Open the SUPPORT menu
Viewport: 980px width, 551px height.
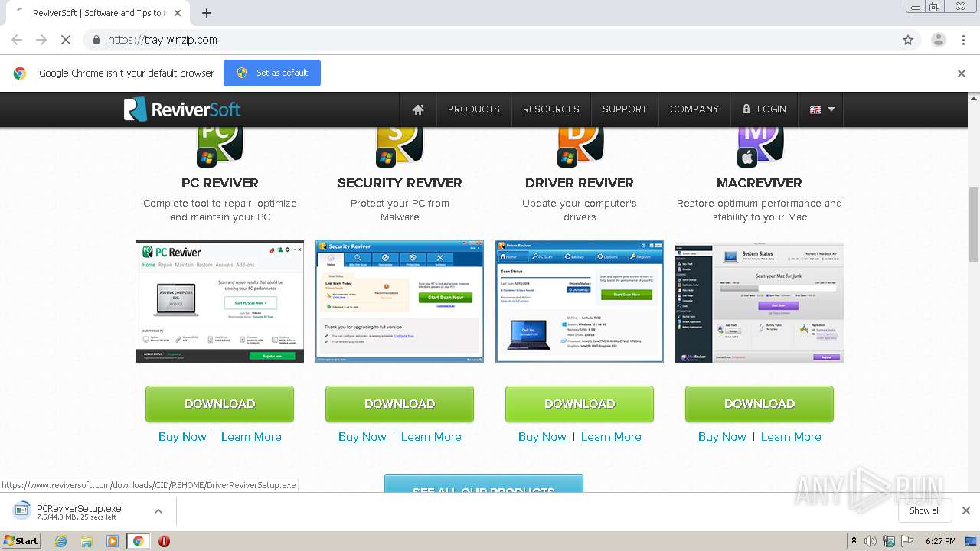624,109
